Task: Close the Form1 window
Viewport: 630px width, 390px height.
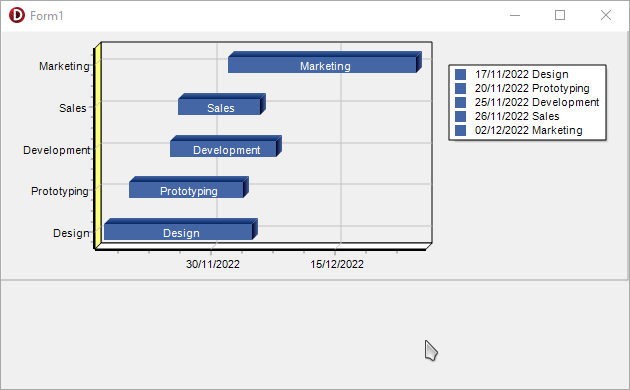Action: pyautogui.click(x=606, y=15)
